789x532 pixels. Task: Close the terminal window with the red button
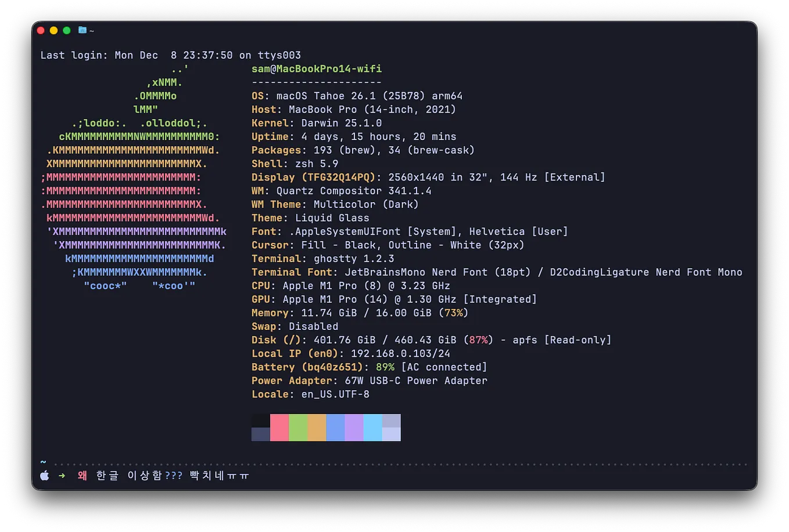click(x=41, y=30)
